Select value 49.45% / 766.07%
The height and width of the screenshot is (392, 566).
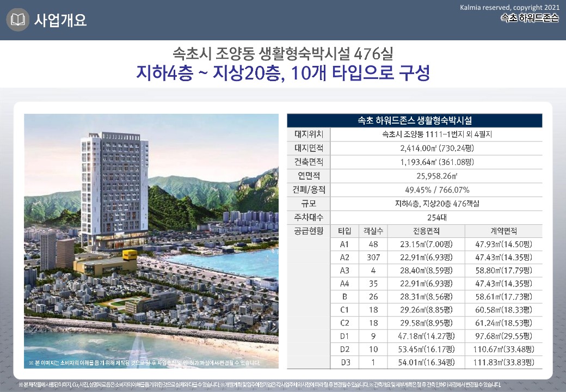pyautogui.click(x=437, y=190)
